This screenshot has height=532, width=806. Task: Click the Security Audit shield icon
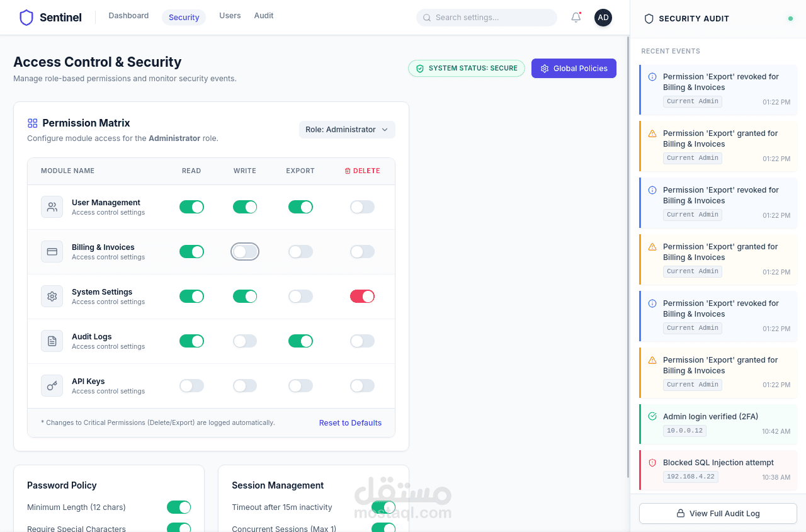point(649,19)
